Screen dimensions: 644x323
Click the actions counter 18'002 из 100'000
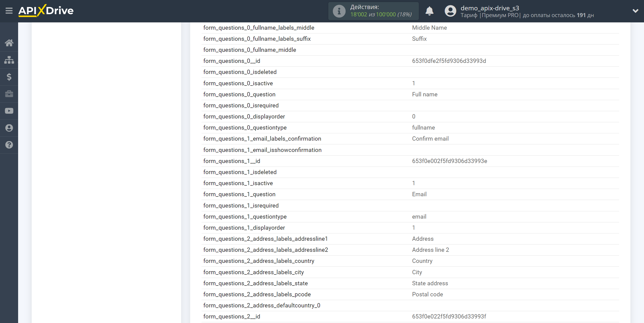pos(381,15)
